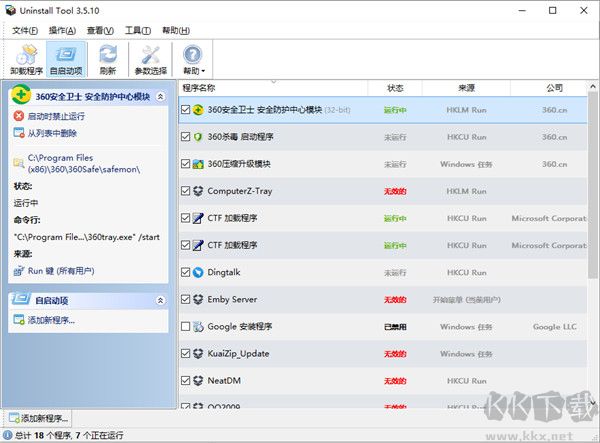Screen dimensions: 600x443
Task: Click the 添加新程序 button at bottom
Action: (x=37, y=417)
